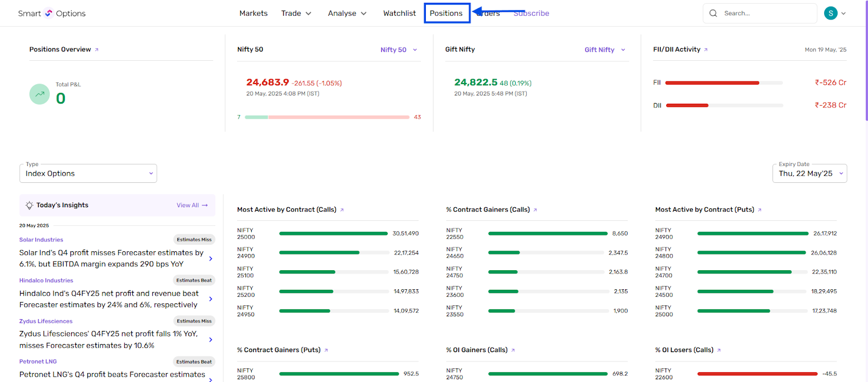This screenshot has width=868, height=382.
Task: Open FII/DII Activity details arrow icon
Action: pyautogui.click(x=706, y=50)
